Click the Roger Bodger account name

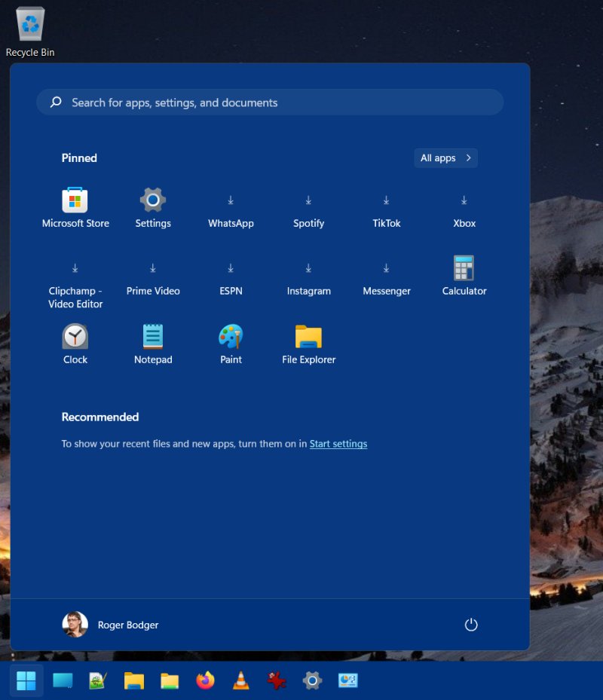click(128, 625)
